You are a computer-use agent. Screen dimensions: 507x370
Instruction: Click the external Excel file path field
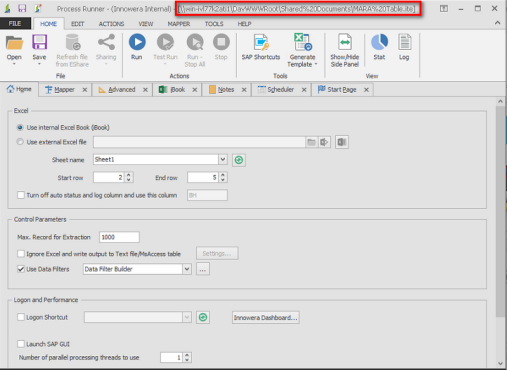click(x=199, y=142)
